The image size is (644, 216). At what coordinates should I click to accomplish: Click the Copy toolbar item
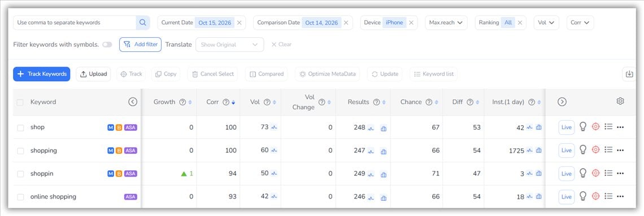(166, 74)
